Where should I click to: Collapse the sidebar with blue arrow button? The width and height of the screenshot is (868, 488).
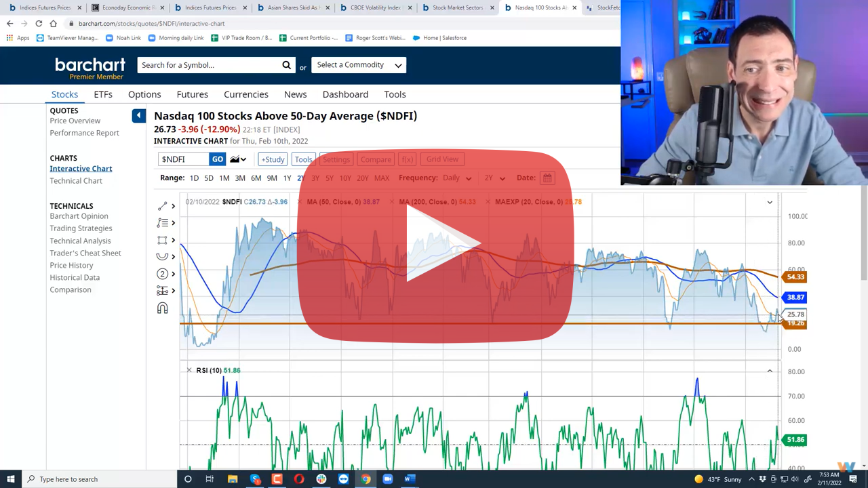138,116
